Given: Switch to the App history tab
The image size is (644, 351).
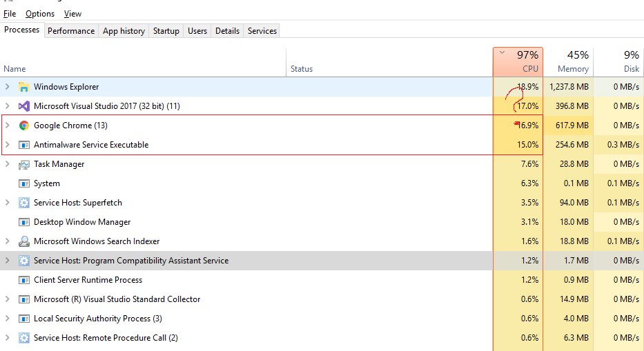Looking at the screenshot, I should (124, 31).
